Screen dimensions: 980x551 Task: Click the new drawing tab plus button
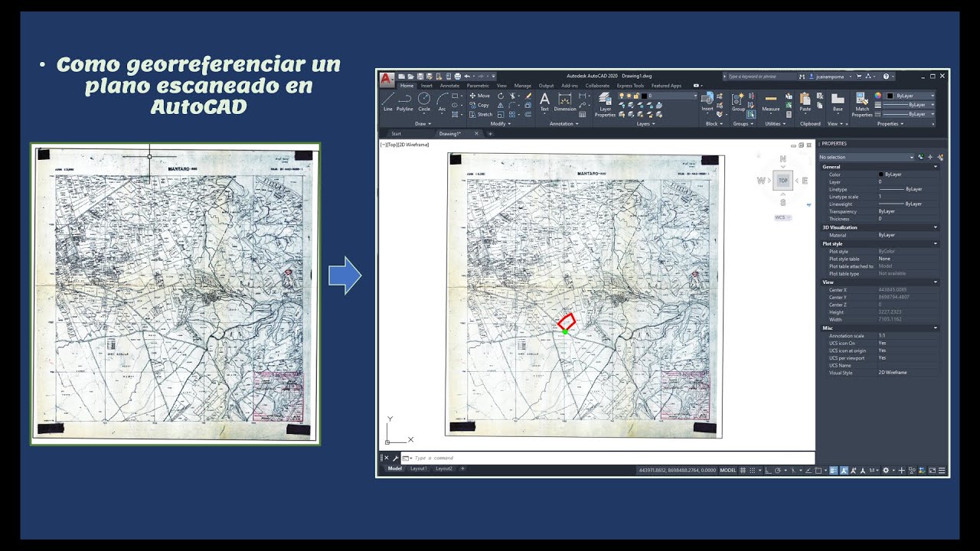(491, 133)
